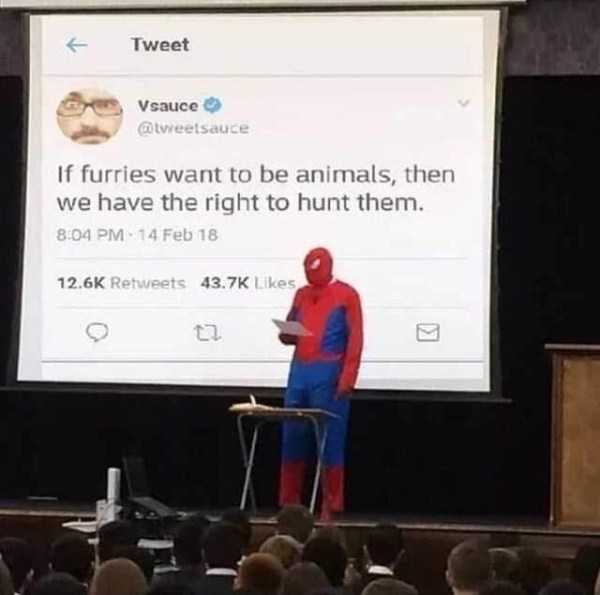
Task: Click the blue verified badge next to Vsauce
Action: [212, 105]
